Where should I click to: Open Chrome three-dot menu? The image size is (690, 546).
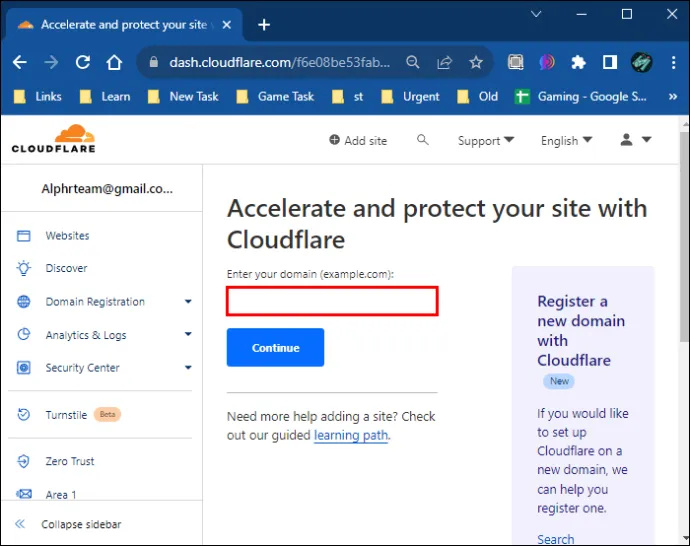coord(673,62)
